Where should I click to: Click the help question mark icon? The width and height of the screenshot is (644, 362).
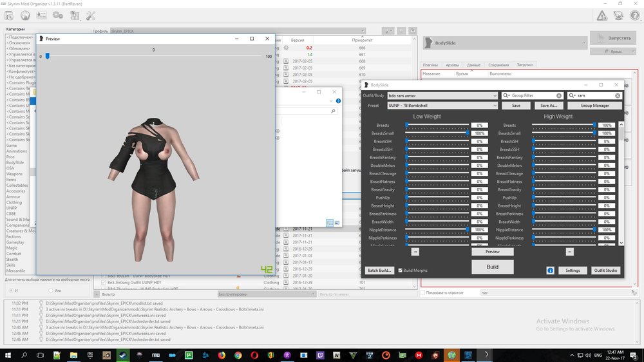point(634,15)
